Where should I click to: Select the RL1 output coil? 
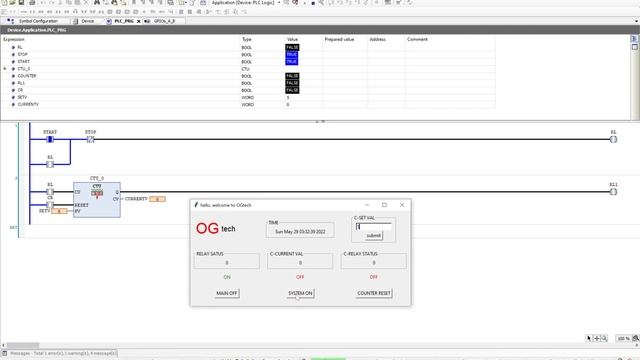click(x=613, y=191)
